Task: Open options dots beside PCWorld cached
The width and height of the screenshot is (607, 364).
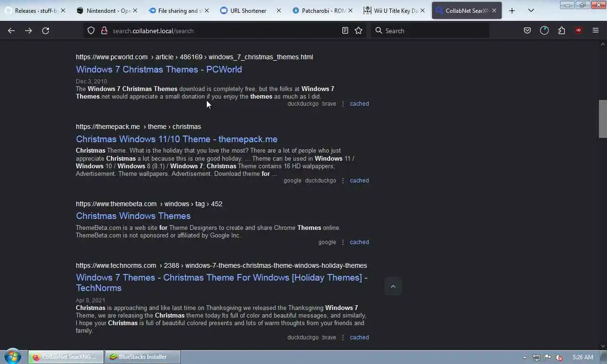Action: click(x=343, y=104)
